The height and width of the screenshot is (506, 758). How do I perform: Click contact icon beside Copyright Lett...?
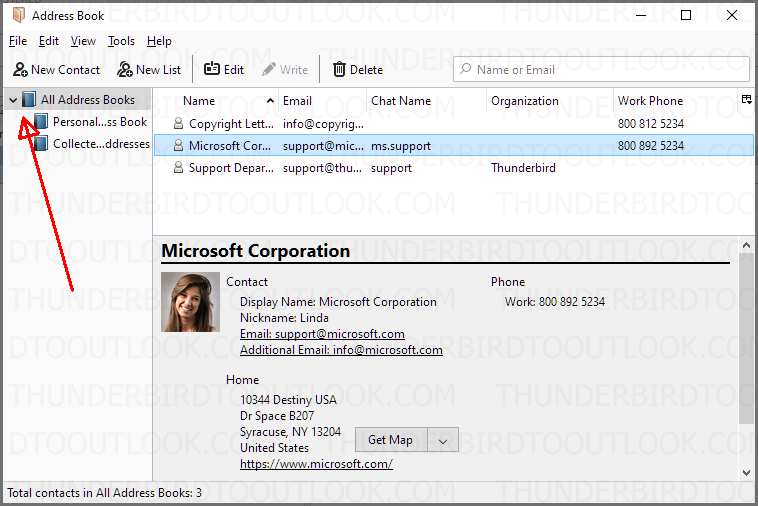178,124
